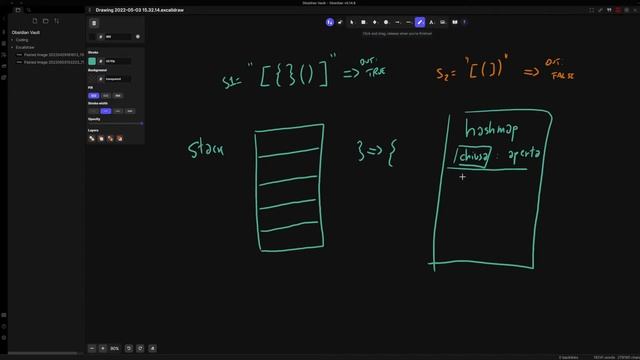Select the Text tool in toolbar
The width and height of the screenshot is (640, 360).
coord(431,22)
